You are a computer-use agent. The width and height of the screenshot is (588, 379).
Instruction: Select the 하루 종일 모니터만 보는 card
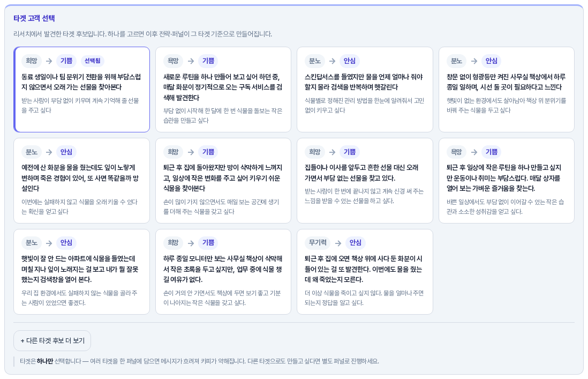(223, 272)
